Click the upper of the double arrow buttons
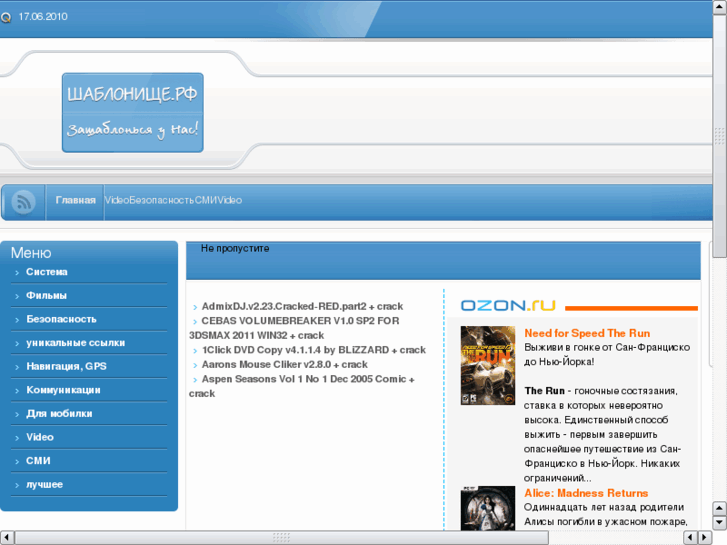The height and width of the screenshot is (545, 727). point(720,509)
